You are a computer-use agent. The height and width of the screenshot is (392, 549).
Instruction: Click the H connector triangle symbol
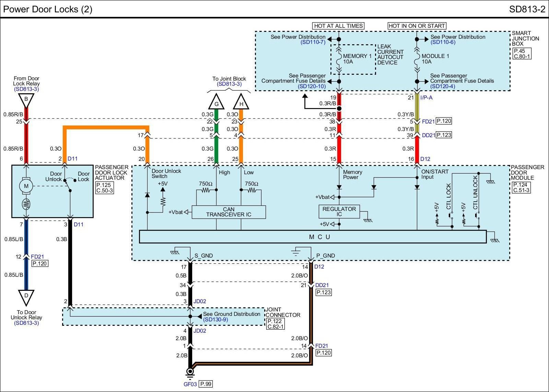[x=241, y=102]
